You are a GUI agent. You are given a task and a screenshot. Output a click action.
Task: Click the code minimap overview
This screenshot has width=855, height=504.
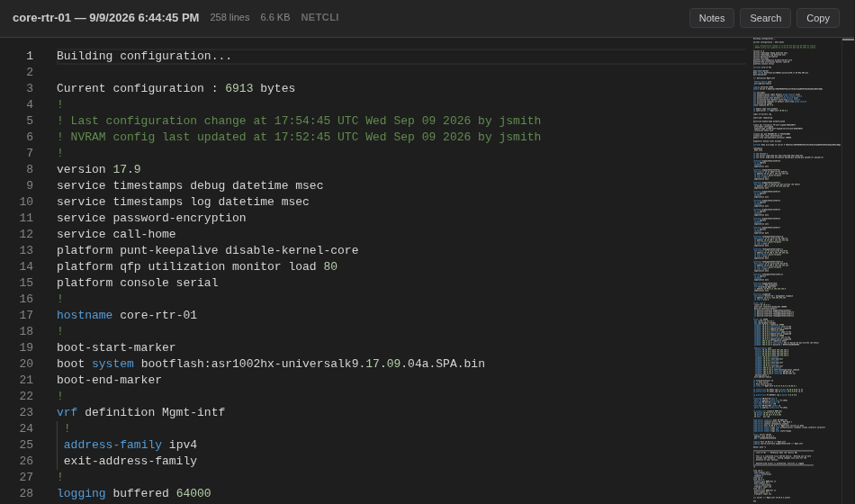click(x=796, y=271)
